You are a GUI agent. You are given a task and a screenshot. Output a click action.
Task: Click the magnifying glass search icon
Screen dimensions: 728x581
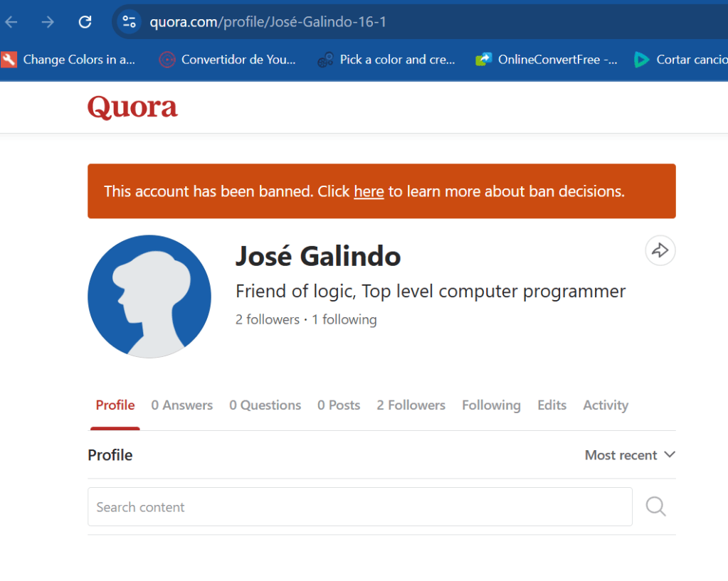point(655,506)
